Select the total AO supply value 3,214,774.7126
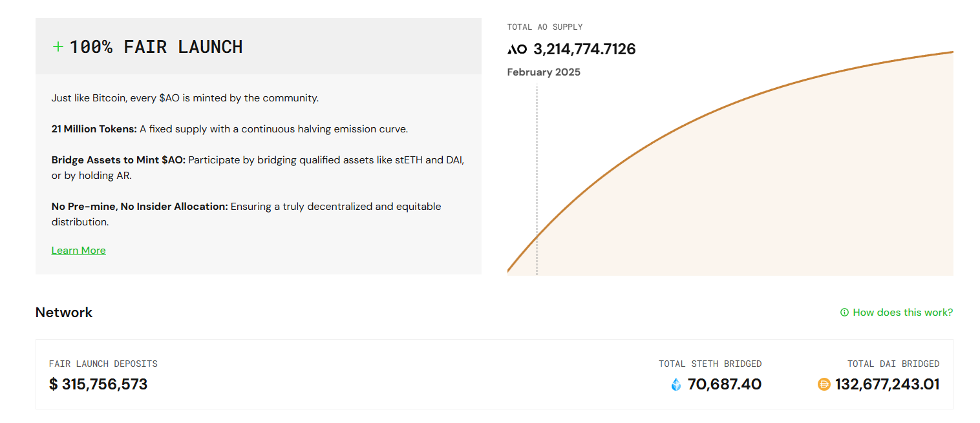The height and width of the screenshot is (423, 980). [584, 49]
